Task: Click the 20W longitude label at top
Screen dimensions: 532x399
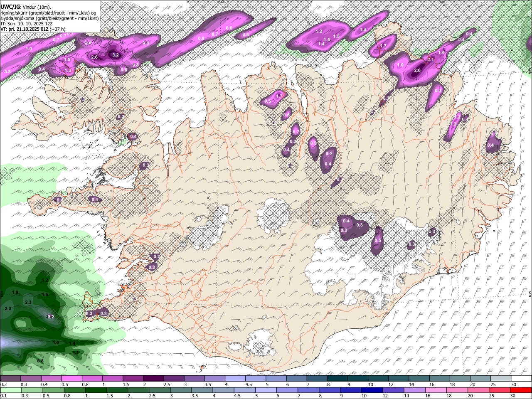Action: coord(221,2)
